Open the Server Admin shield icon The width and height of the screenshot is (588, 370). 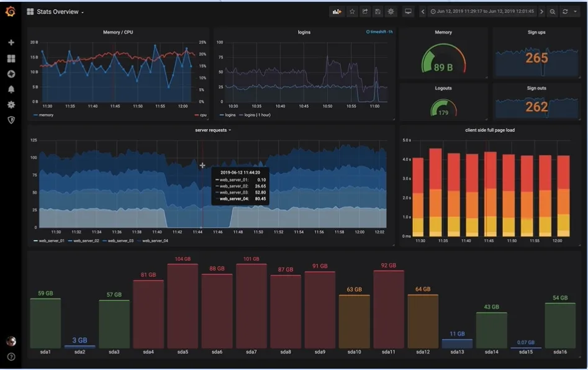tap(11, 120)
